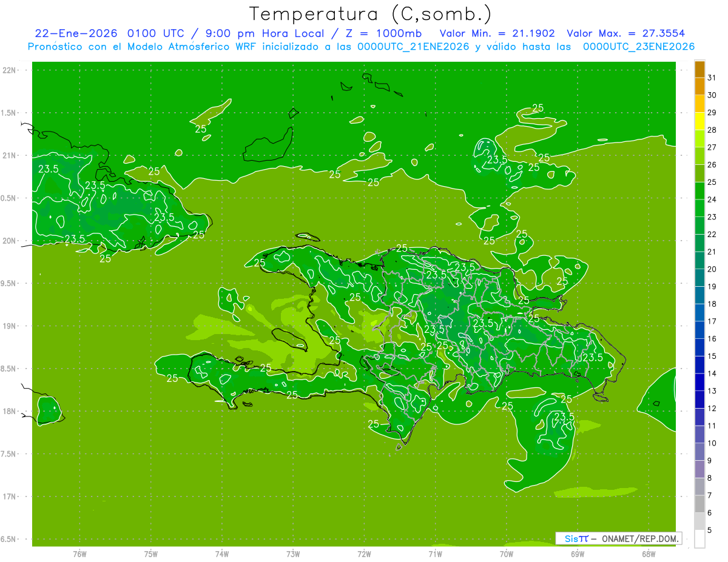This screenshot has height=562, width=728.
Task: Click the colorbar label '22'
Action: click(x=712, y=235)
